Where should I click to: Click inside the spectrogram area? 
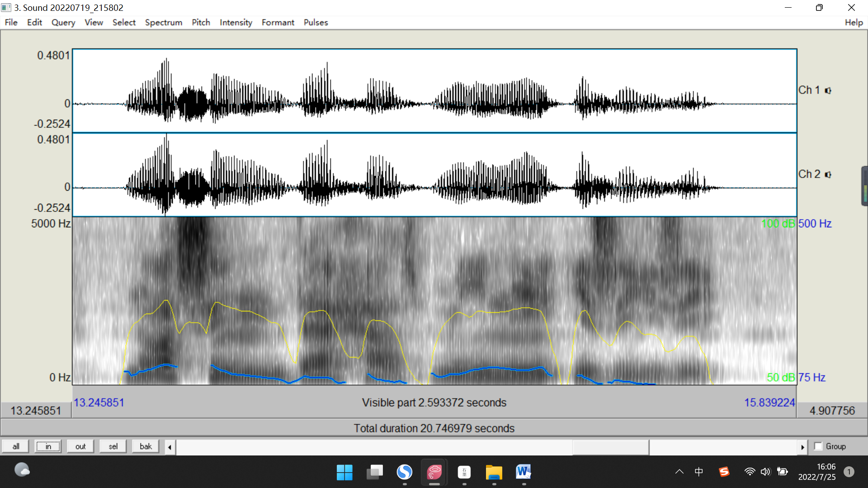pos(434,301)
